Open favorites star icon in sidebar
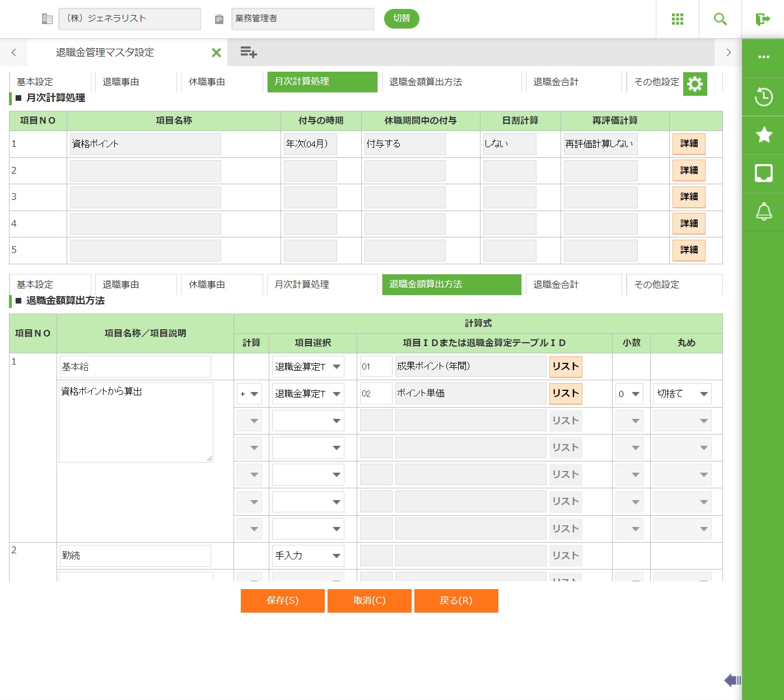Image resolution: width=784 pixels, height=700 pixels. 763,135
